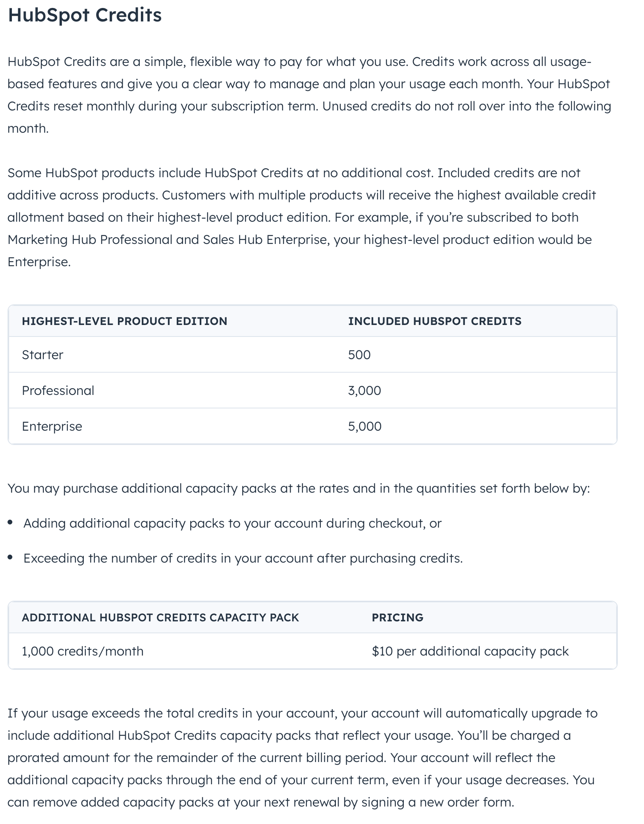Click the bullet about exceeding account credits

pyautogui.click(x=243, y=558)
